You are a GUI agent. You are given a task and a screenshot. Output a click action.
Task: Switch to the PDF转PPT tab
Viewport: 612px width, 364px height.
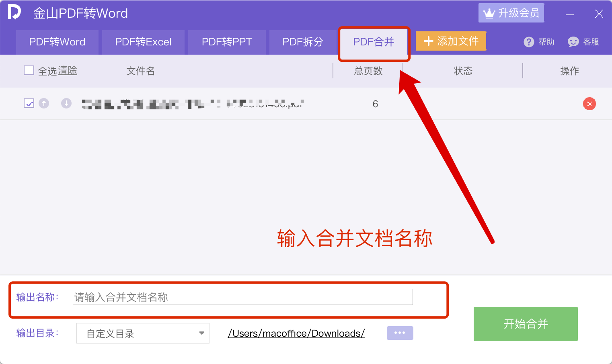tap(227, 42)
